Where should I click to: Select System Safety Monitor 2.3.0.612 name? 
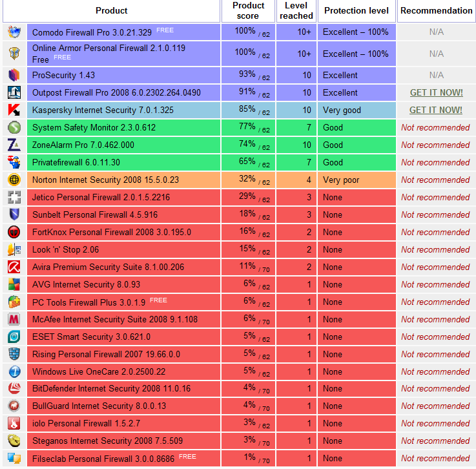point(94,127)
